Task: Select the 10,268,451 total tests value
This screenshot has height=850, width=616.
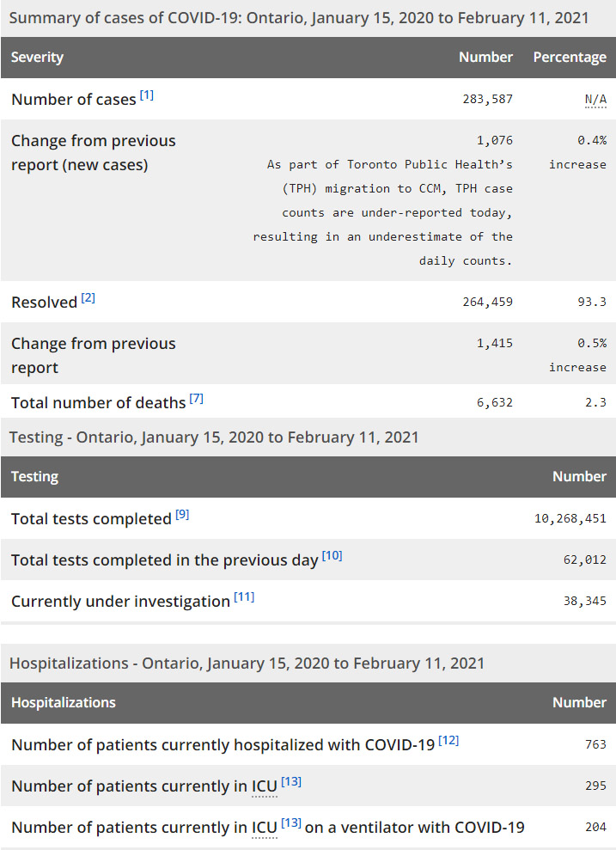Action: click(x=570, y=518)
